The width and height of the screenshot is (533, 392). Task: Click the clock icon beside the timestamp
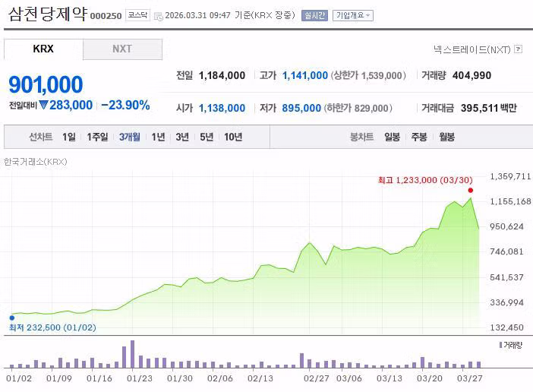click(158, 15)
